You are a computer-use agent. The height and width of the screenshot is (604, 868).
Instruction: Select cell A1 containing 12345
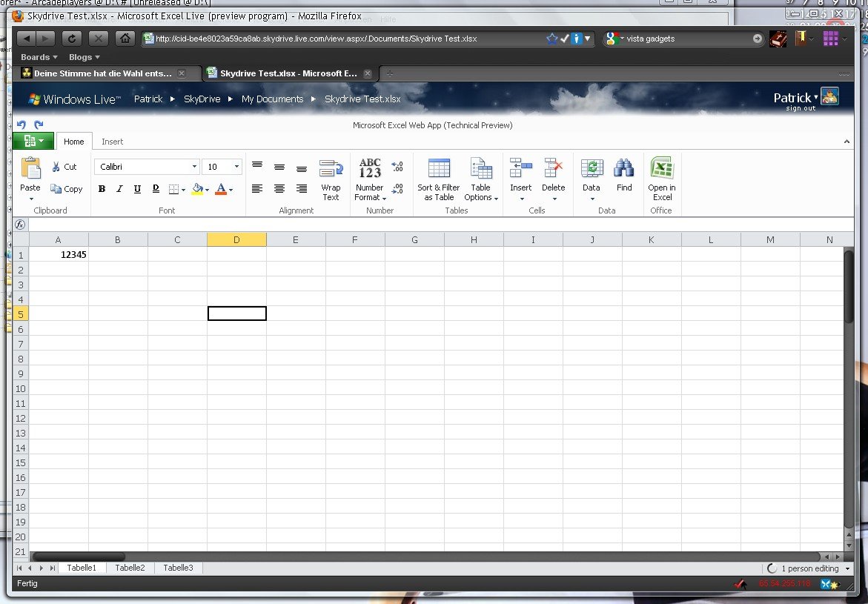59,254
